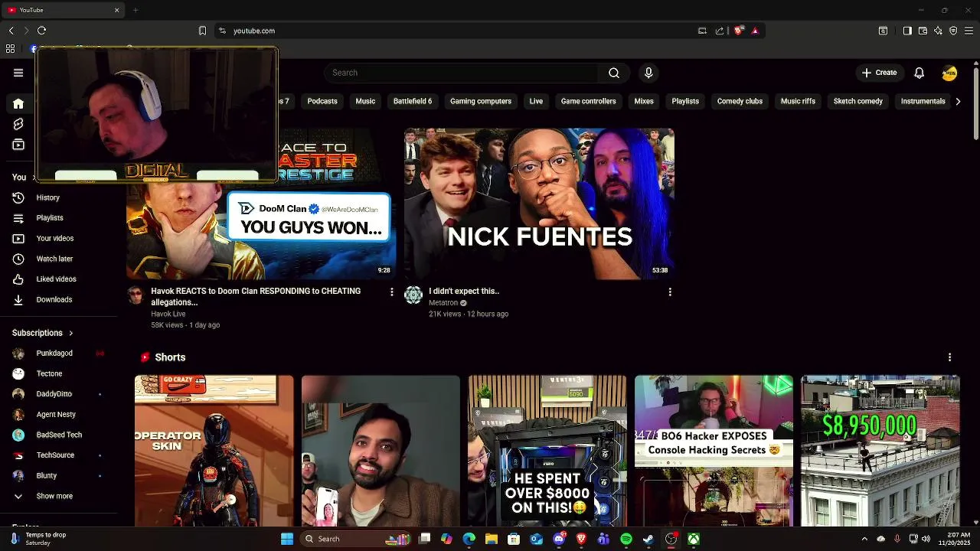Image resolution: width=980 pixels, height=551 pixels.
Task: Toggle the Brave sidebar panel icon
Action: point(907,31)
